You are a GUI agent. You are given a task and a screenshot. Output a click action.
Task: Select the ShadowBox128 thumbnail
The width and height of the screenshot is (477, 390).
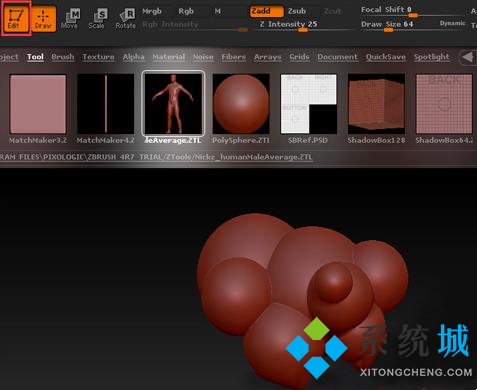(376, 104)
